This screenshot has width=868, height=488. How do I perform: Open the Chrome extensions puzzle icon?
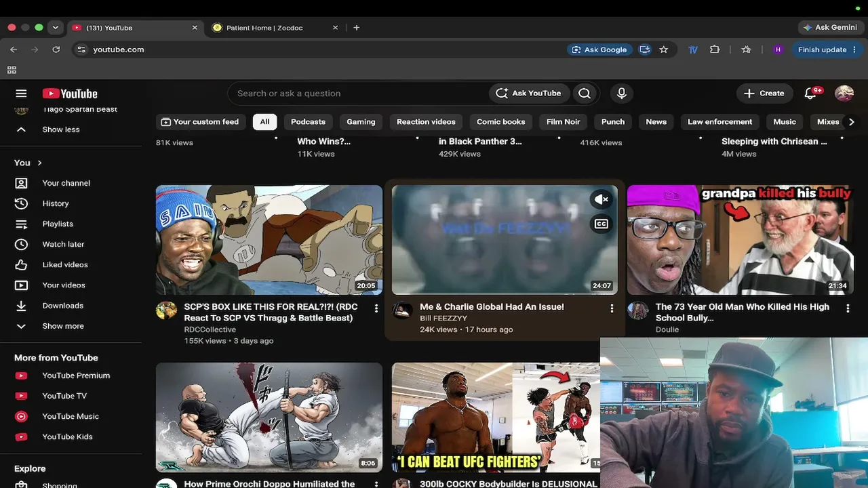[715, 49]
